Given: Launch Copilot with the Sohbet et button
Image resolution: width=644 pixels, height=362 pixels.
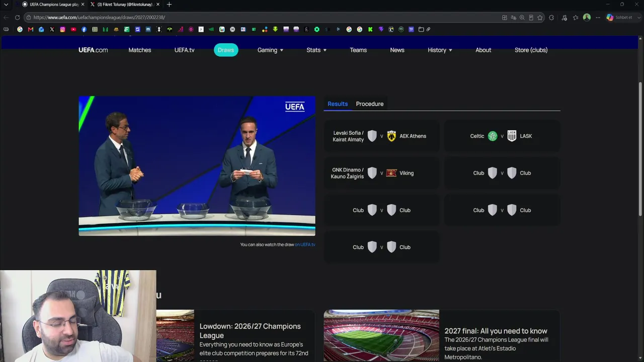Looking at the screenshot, I should pyautogui.click(x=619, y=18).
